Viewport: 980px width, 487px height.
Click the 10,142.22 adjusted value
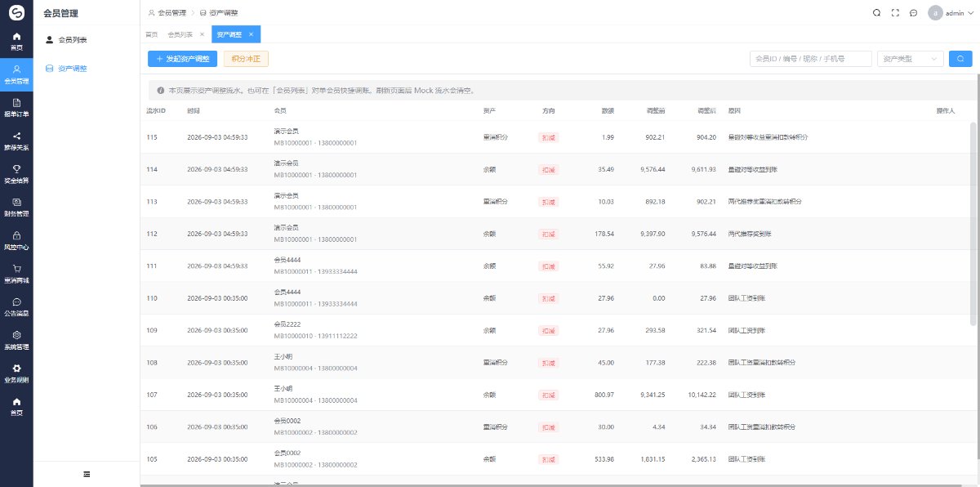[702, 395]
